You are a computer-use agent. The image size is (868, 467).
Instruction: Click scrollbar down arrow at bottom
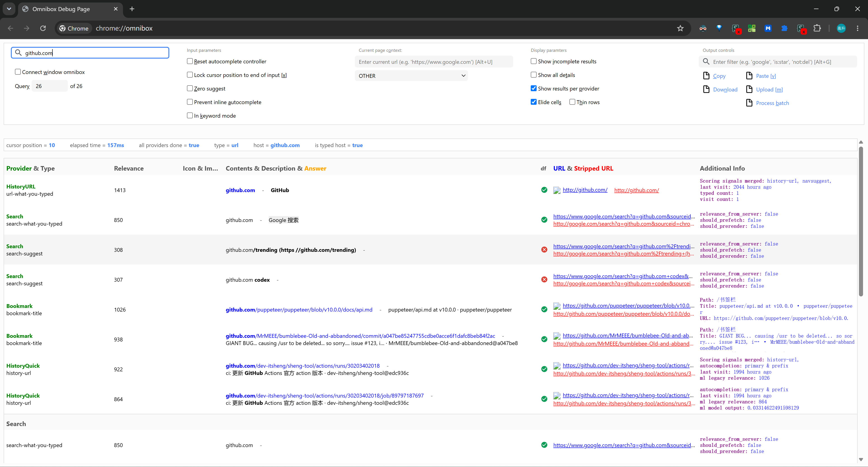(861, 459)
